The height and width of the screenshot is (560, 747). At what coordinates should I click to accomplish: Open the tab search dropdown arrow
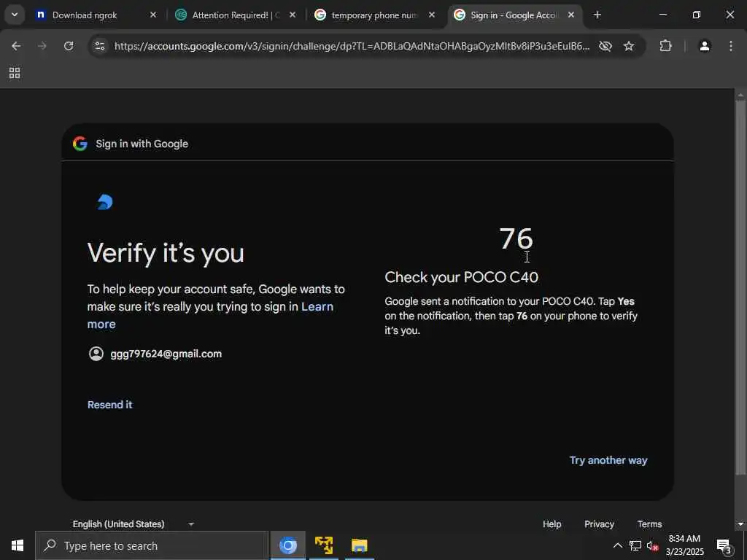[x=15, y=15]
